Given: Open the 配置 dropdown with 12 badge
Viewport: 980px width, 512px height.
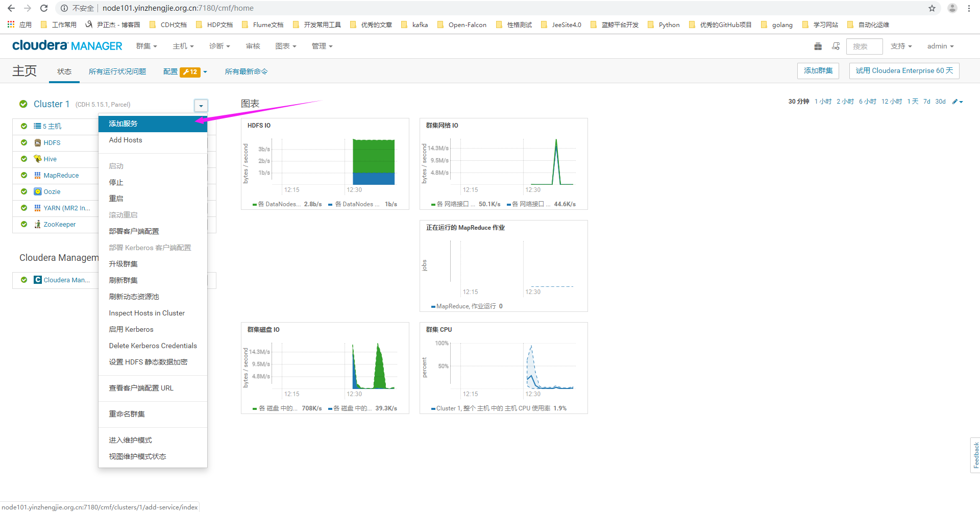Looking at the screenshot, I should [x=185, y=72].
